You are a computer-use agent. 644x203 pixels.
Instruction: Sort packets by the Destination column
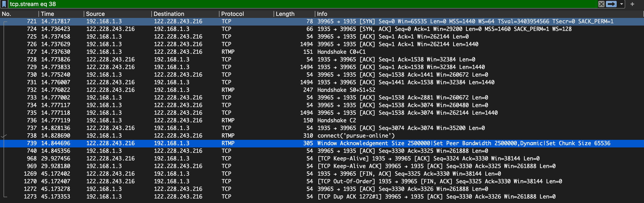[169, 14]
